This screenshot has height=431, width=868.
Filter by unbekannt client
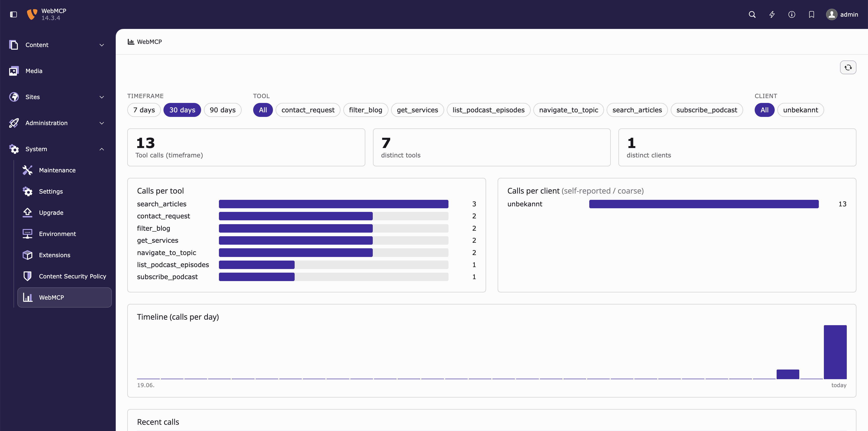coord(800,110)
